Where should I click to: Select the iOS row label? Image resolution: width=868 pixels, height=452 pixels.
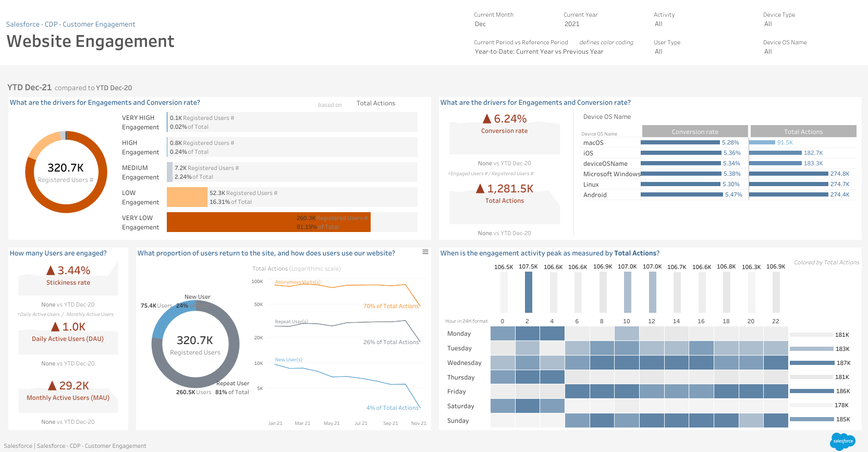(588, 153)
